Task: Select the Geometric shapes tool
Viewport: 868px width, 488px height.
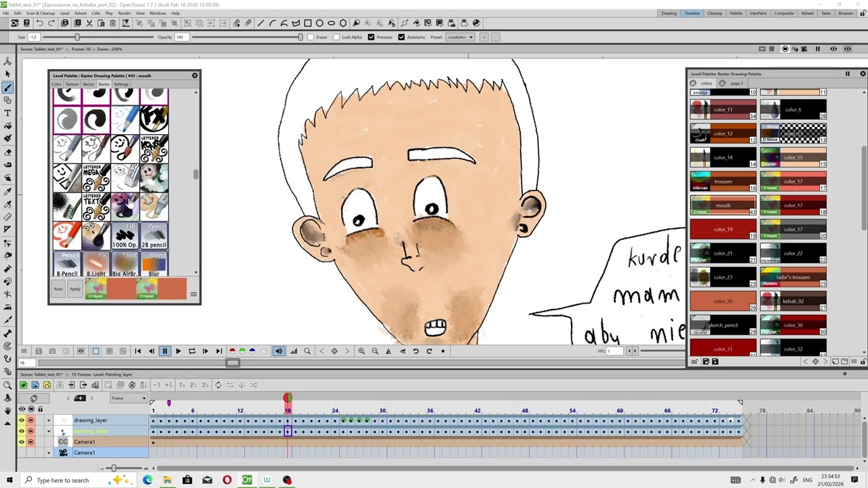Action: click(7, 100)
